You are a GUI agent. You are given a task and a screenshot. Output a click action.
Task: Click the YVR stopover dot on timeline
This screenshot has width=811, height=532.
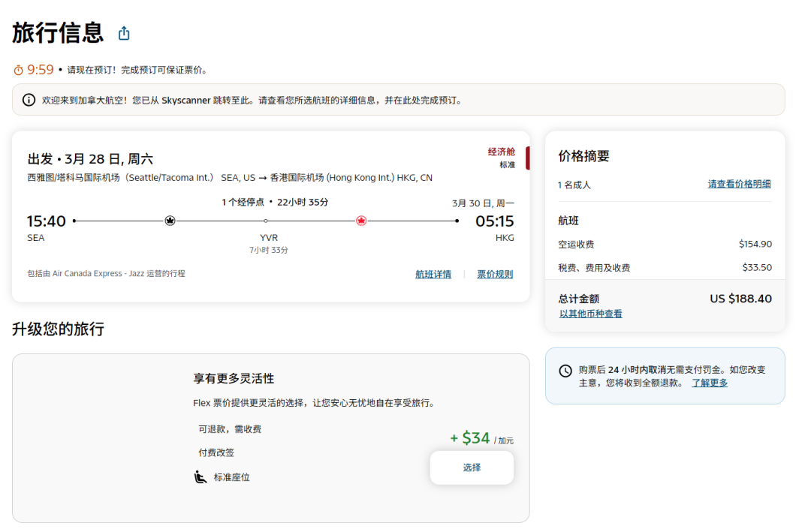coord(265,221)
